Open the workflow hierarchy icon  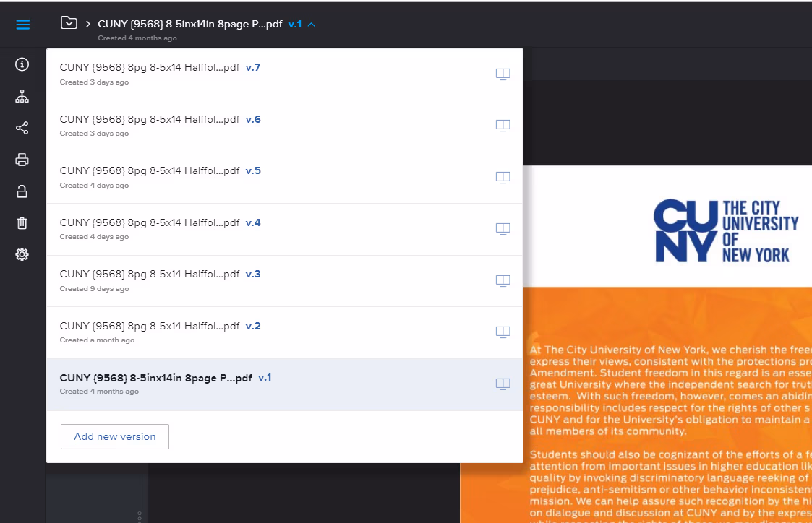[22, 96]
